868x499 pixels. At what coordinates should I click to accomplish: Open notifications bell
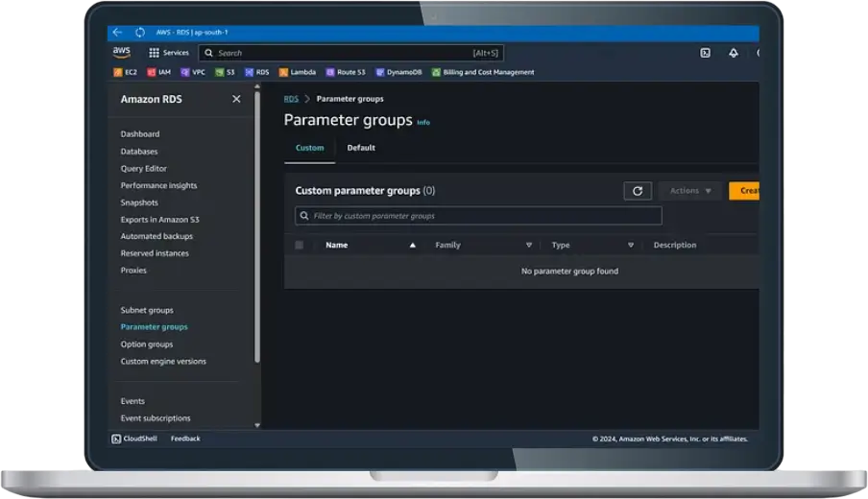point(734,53)
